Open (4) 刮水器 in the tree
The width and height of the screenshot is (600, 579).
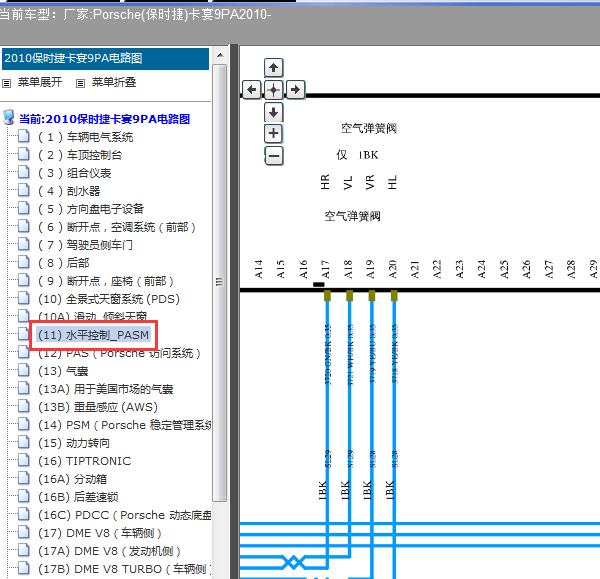pyautogui.click(x=69, y=191)
